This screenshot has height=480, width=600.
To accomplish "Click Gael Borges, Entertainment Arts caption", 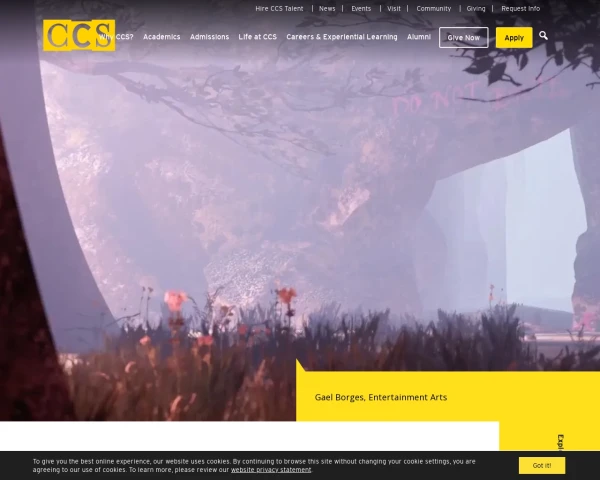I will coord(381,397).
